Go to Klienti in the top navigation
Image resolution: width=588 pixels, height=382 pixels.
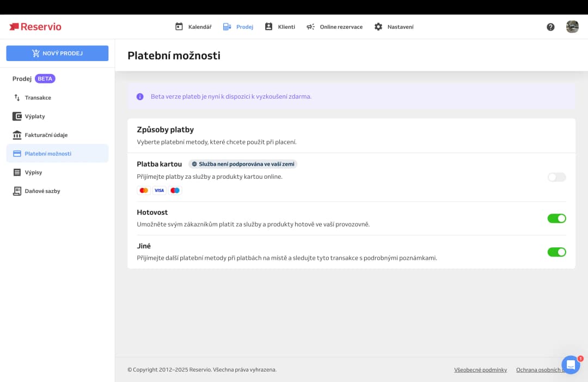(280, 27)
